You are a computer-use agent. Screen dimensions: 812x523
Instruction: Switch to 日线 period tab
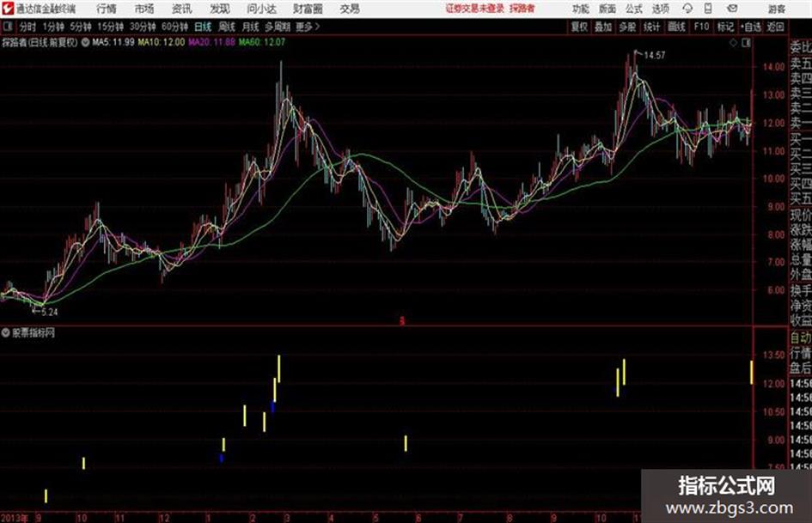point(203,27)
